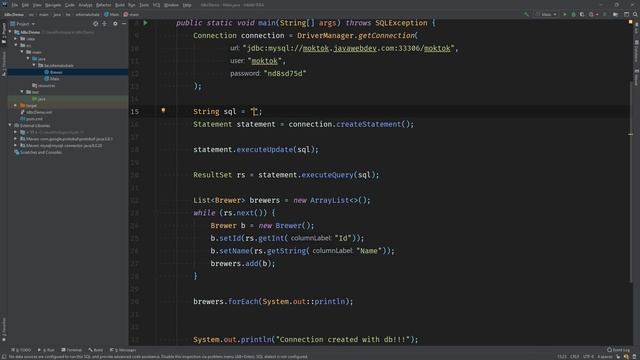
Task: Collapse the JdbcDemo project root node
Action: 10,32
